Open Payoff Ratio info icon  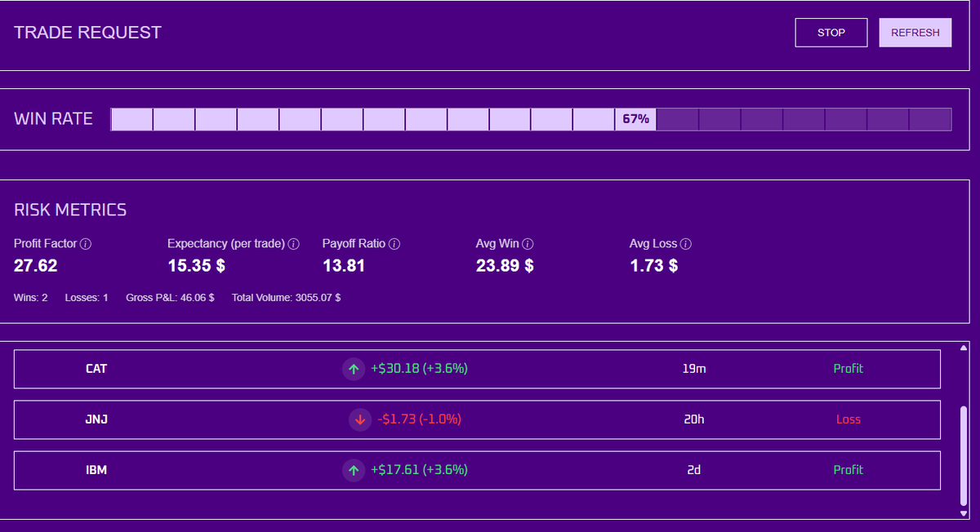394,244
